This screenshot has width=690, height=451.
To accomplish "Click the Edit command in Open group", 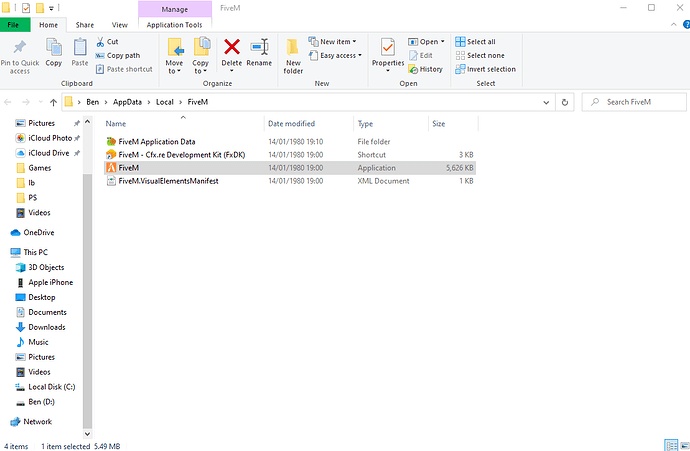I will point(421,55).
